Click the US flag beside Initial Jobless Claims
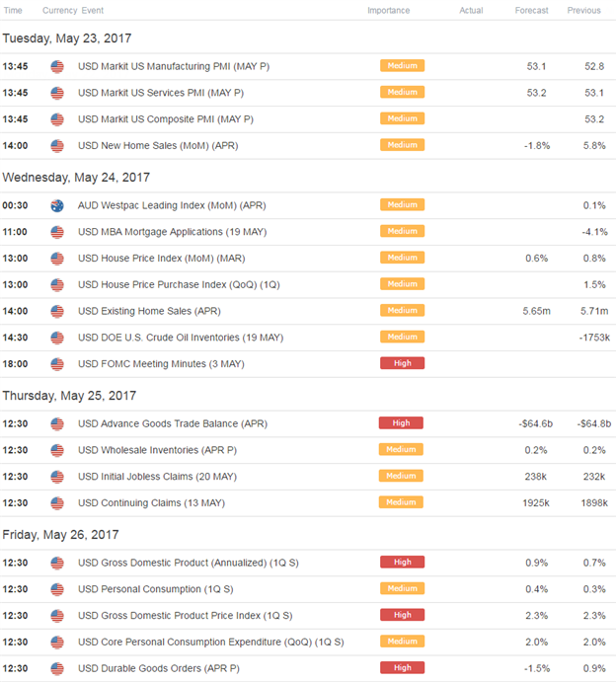The image size is (616, 682). click(57, 477)
